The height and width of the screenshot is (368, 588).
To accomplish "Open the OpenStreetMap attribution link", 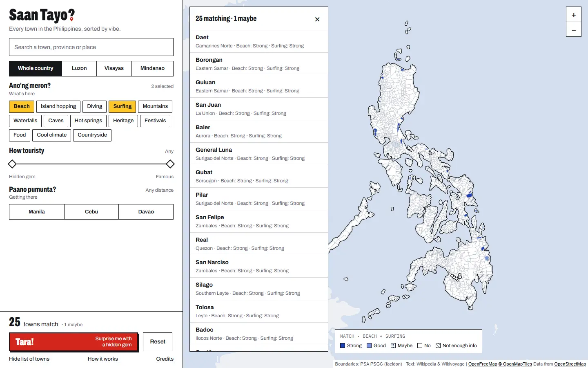I will (570, 364).
